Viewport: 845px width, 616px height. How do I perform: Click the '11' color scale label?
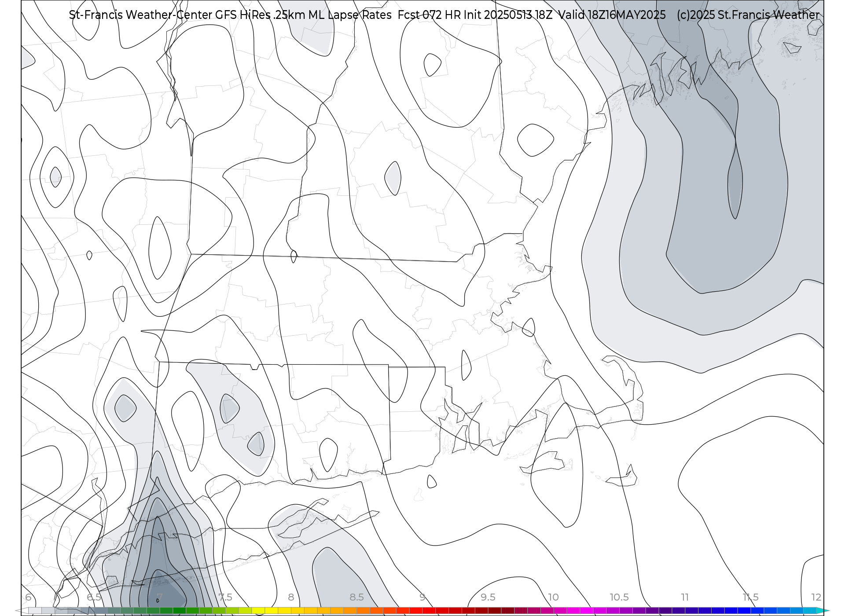pos(685,597)
